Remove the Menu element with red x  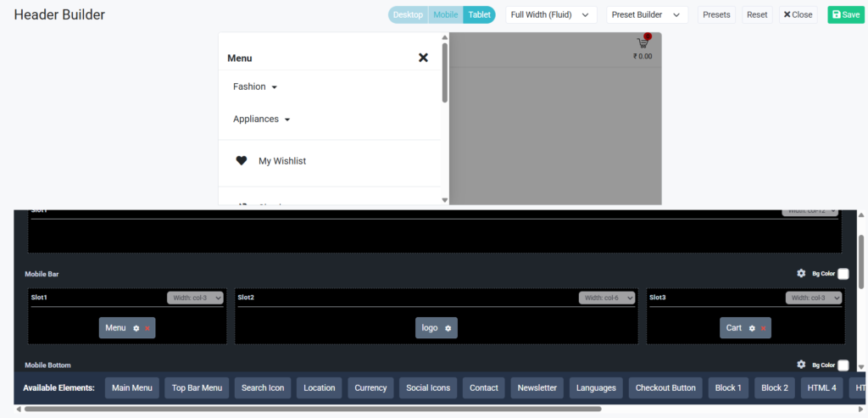pyautogui.click(x=147, y=328)
